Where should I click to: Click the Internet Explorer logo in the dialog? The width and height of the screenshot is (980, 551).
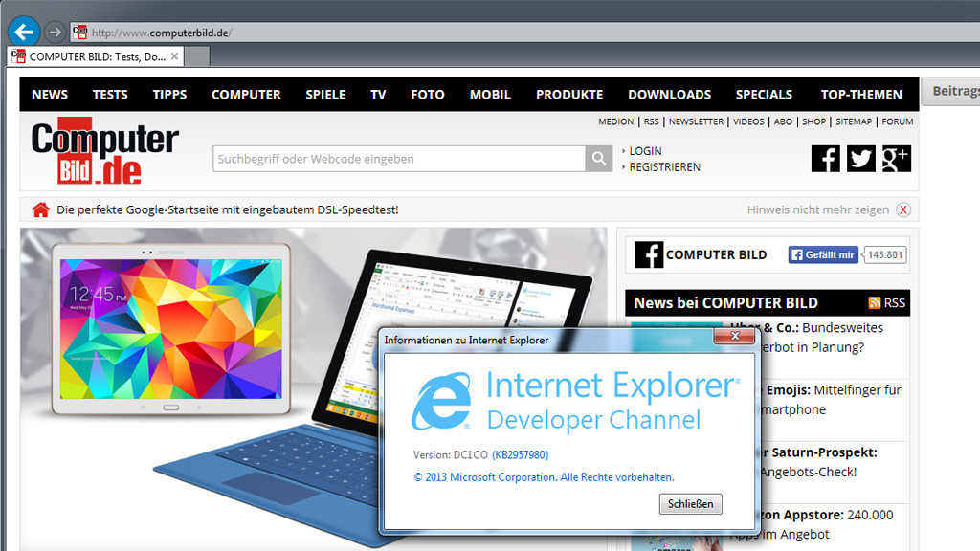[x=440, y=401]
